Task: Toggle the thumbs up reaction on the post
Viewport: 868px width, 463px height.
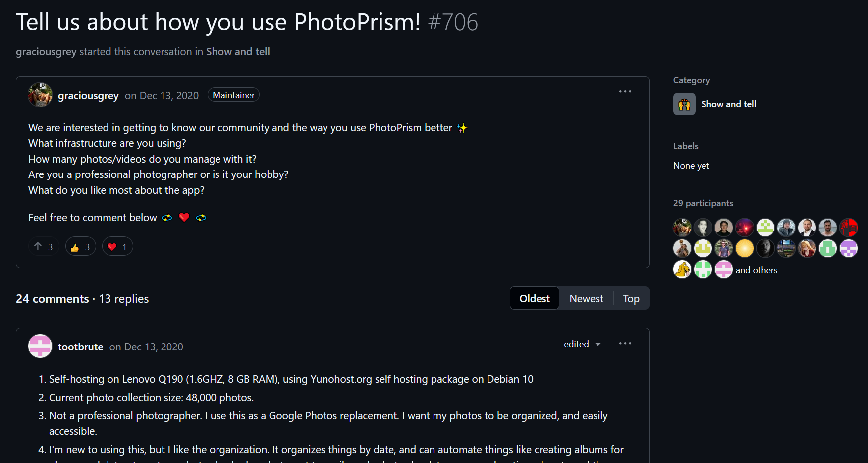Action: (x=80, y=246)
